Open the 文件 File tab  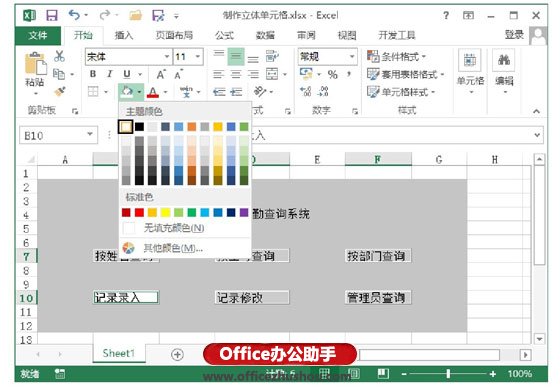pyautogui.click(x=38, y=35)
